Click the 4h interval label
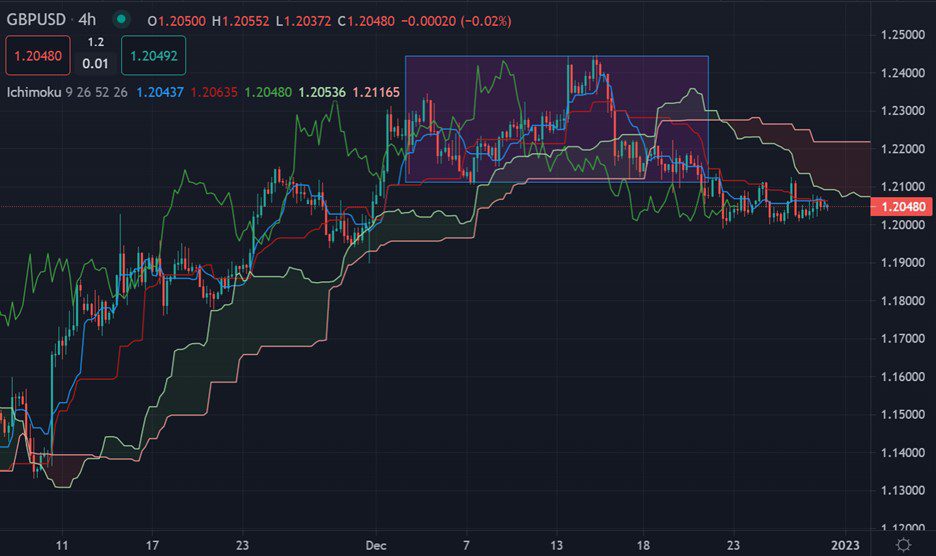The image size is (936, 556). point(87,20)
